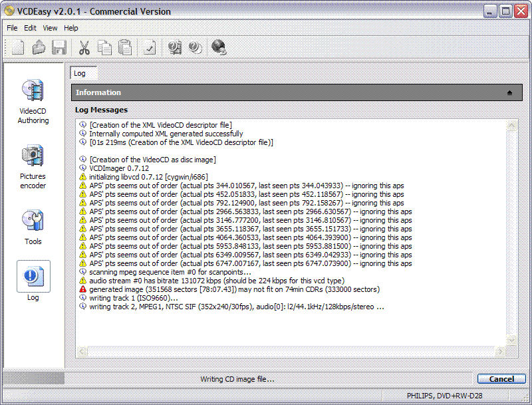The width and height of the screenshot is (532, 405).
Task: Click 'Writing CD image file...' status text
Action: (x=237, y=379)
